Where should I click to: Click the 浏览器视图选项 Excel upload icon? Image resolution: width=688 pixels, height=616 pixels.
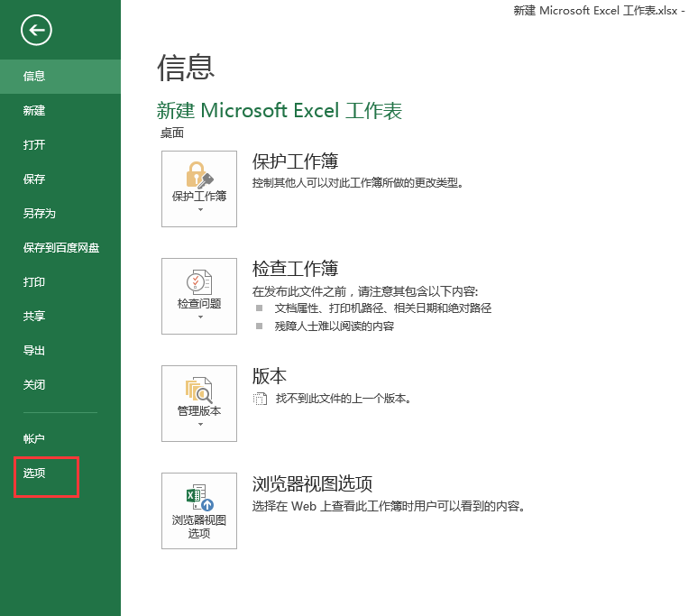tap(199, 498)
